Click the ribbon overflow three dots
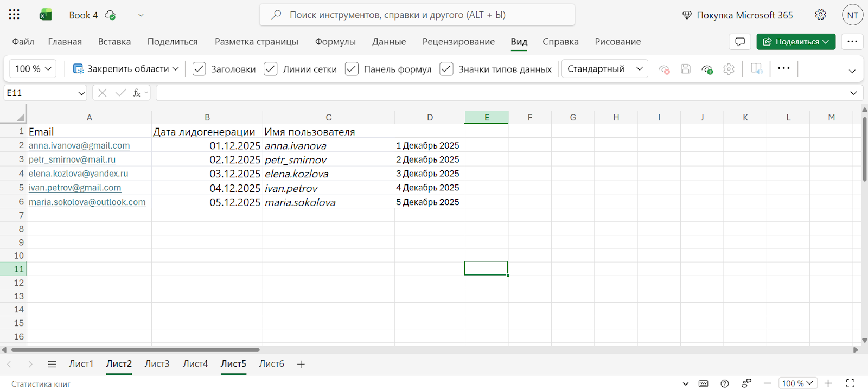 click(783, 68)
